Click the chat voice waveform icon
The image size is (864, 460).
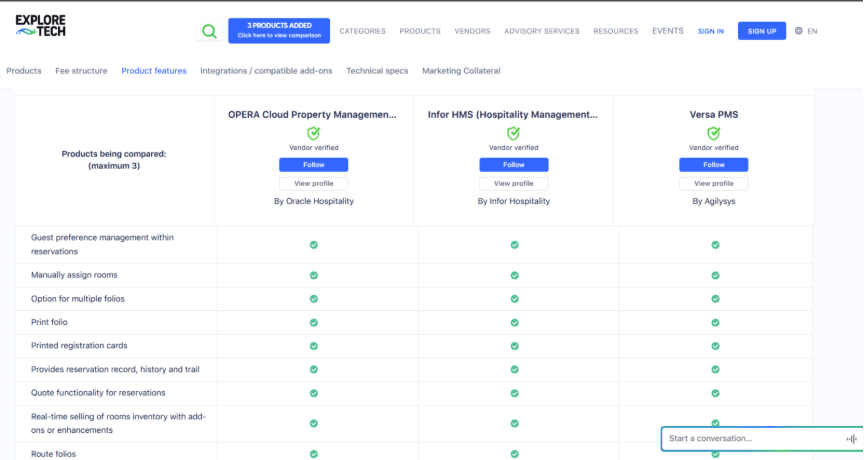(x=851, y=439)
